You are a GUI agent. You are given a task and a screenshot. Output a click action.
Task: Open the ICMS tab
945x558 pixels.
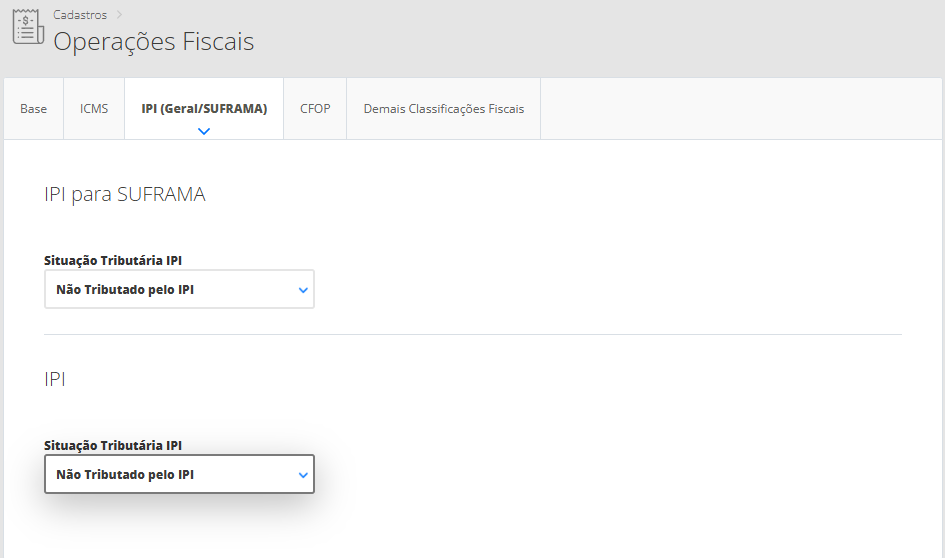pyautogui.click(x=94, y=109)
